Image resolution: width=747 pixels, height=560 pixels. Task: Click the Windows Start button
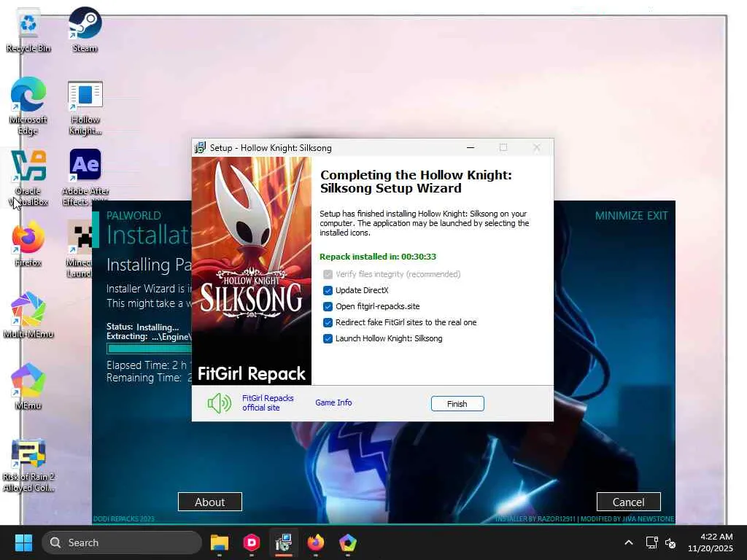point(23,542)
